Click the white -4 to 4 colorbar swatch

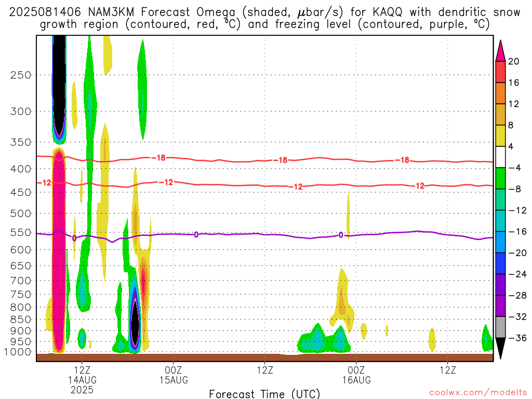tap(500, 157)
